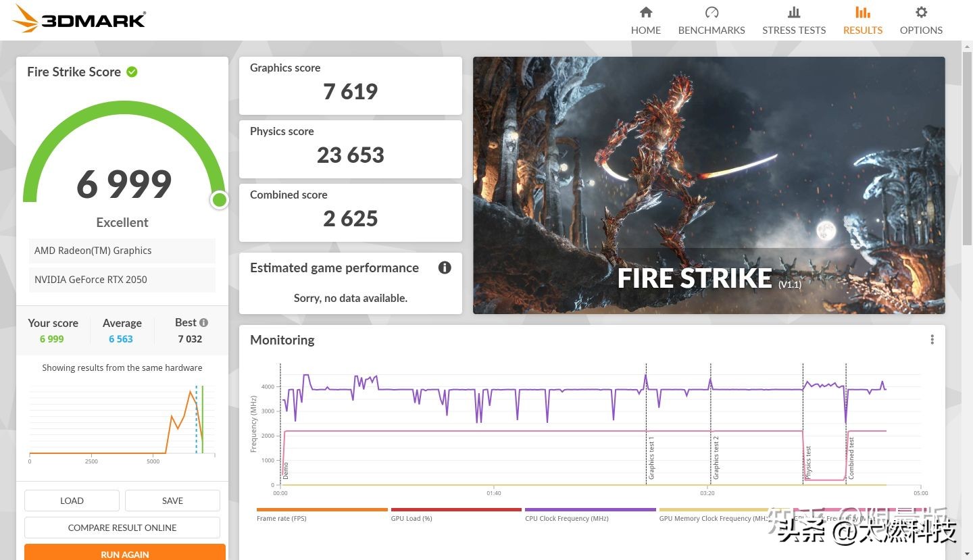Click the GPU Memory Clock Frequency legend swatch
Image resolution: width=973 pixels, height=560 pixels.
click(724, 510)
